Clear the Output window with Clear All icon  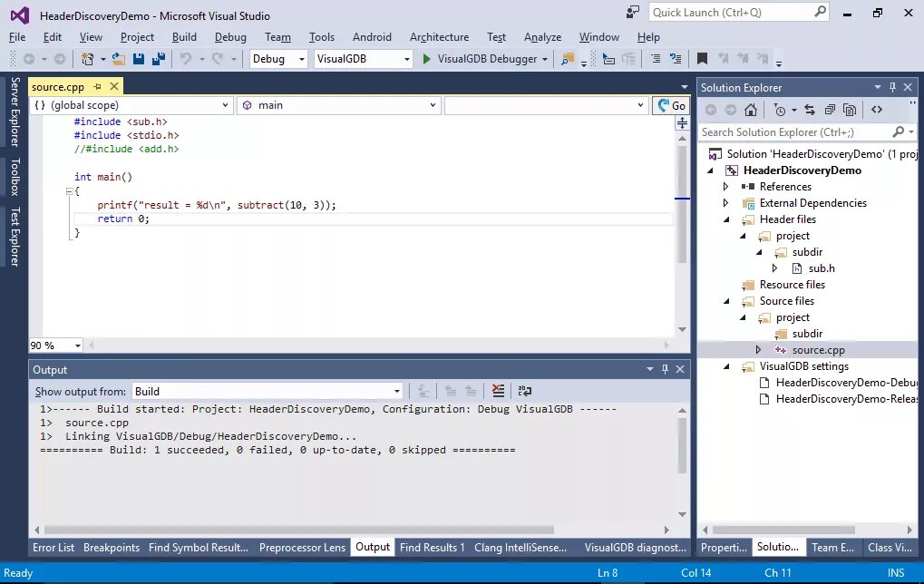[498, 391]
